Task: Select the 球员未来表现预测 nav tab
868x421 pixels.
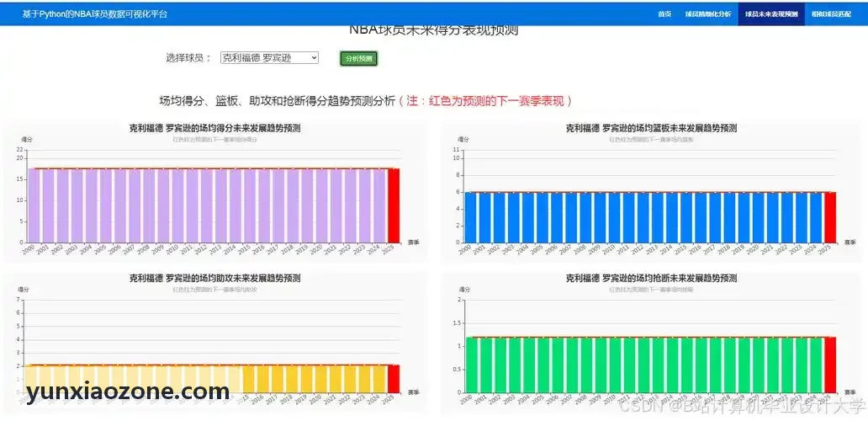Action: point(771,14)
